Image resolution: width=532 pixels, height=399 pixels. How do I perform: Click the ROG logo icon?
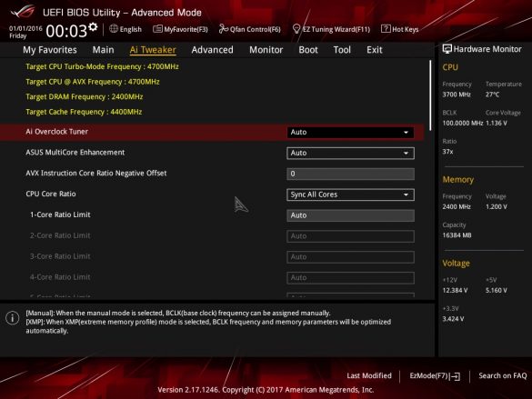click(23, 12)
